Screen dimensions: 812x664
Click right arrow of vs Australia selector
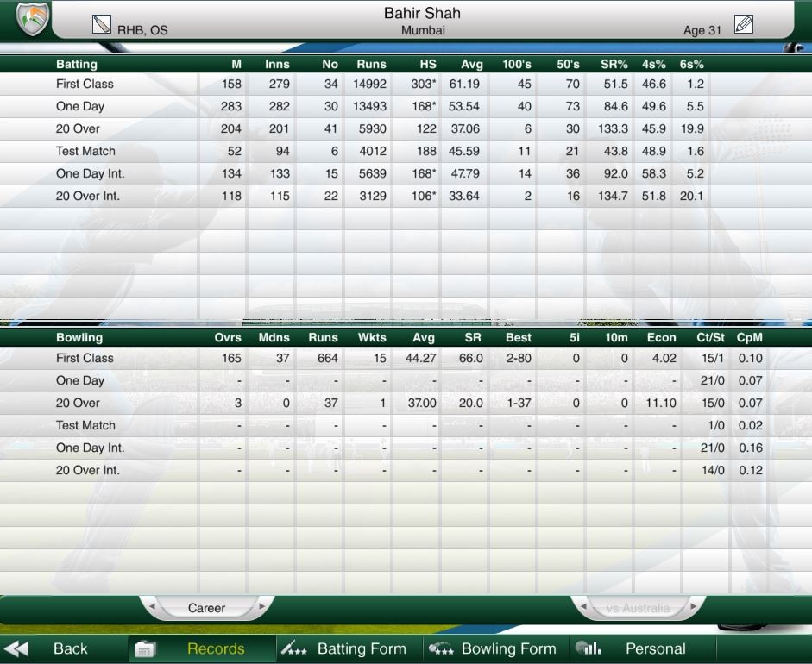pyautogui.click(x=694, y=606)
